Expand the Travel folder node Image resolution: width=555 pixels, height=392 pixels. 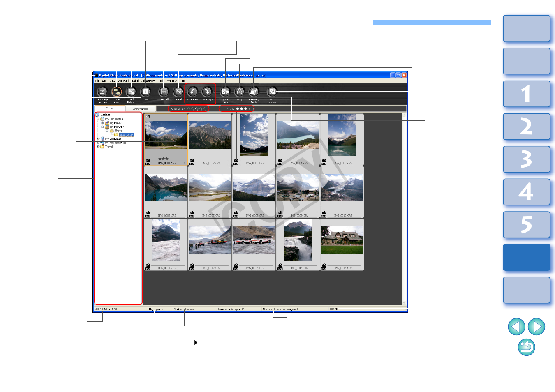(98, 147)
